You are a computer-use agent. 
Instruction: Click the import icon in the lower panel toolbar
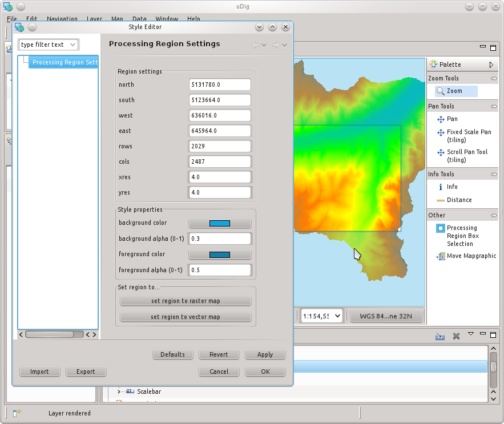(x=440, y=336)
